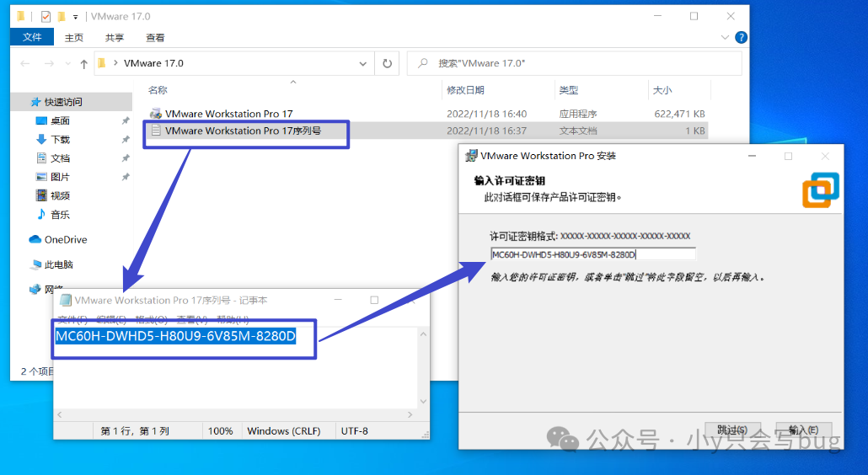Click the 100% zoom status in Notepad
The height and width of the screenshot is (475, 868).
pos(220,430)
